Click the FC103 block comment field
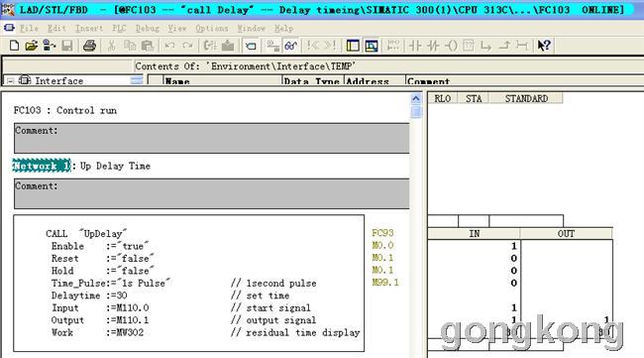Image resolution: width=644 pixels, height=358 pixels. (211, 138)
